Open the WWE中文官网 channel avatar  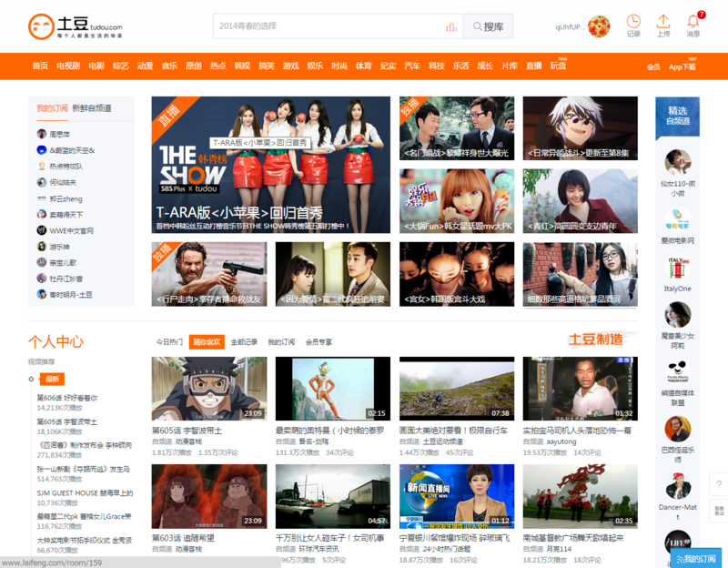pos(41,230)
